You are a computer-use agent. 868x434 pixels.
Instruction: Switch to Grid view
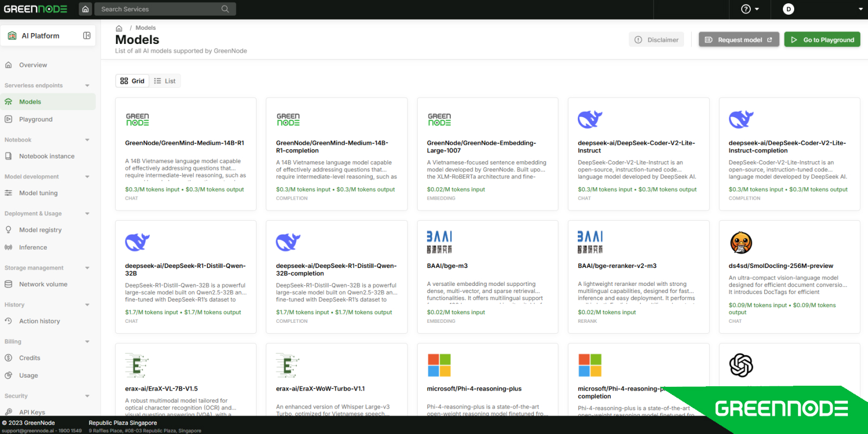[x=132, y=81]
